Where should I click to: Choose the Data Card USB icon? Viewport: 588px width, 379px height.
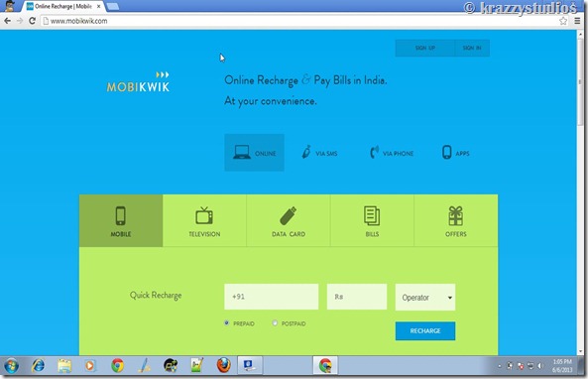(288, 215)
